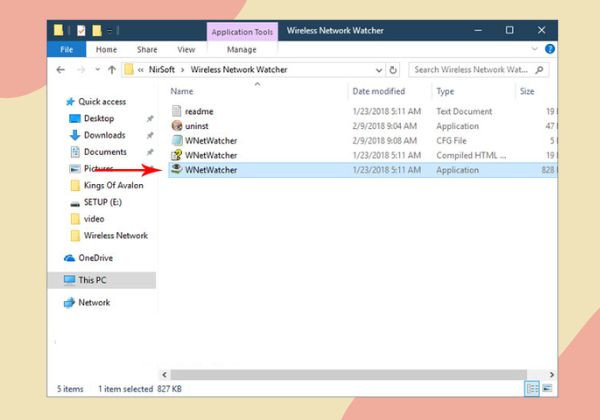The image size is (600, 420).
Task: Click the WNetWatcher CFG file icon
Action: point(177,140)
